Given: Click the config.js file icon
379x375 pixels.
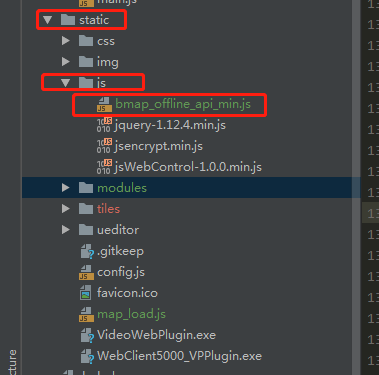Looking at the screenshot, I should tap(86, 272).
